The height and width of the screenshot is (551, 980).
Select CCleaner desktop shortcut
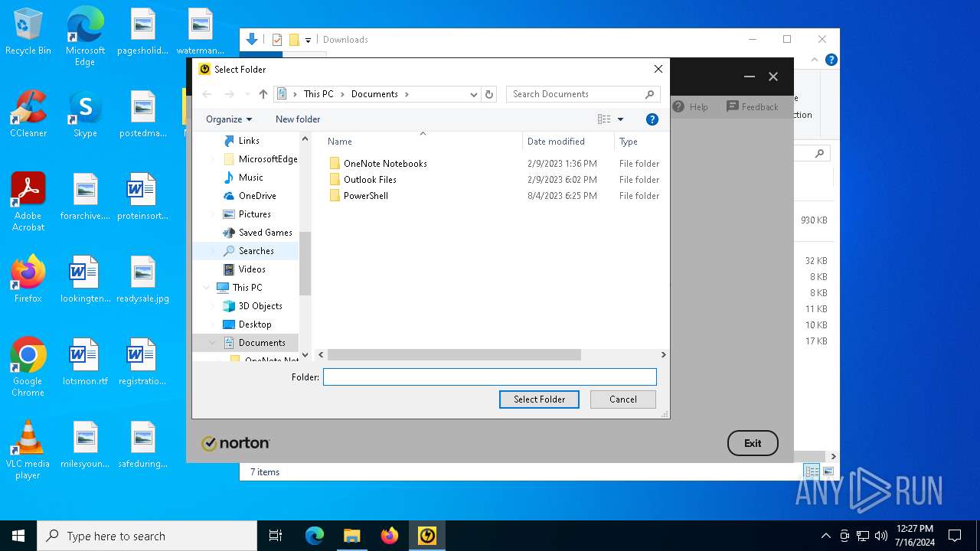[x=28, y=114]
